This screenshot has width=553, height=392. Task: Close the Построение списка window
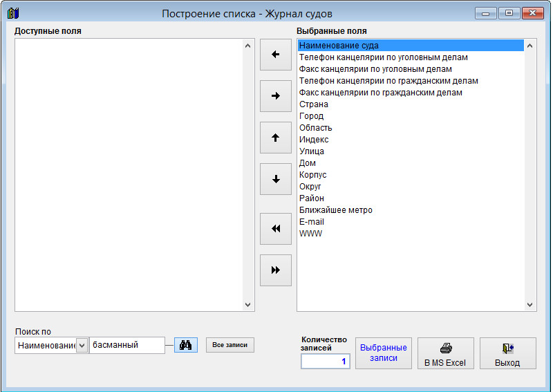(532, 13)
